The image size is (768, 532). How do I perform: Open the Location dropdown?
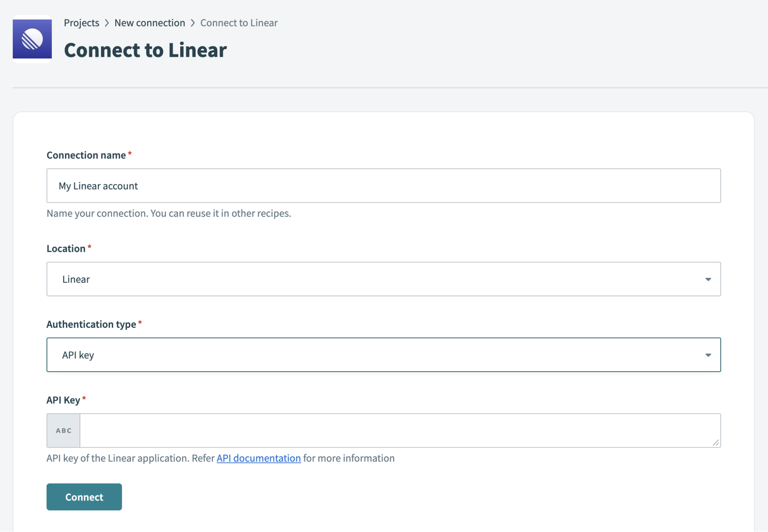(x=383, y=279)
